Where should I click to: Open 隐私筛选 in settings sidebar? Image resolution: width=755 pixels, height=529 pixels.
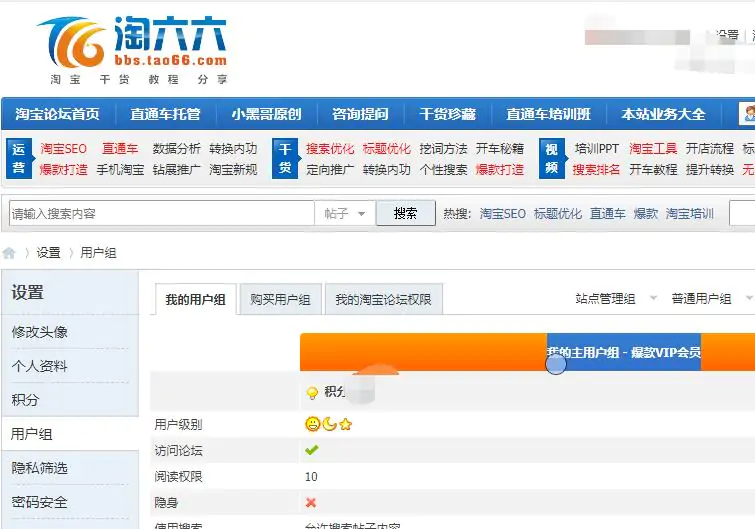[x=39, y=467]
